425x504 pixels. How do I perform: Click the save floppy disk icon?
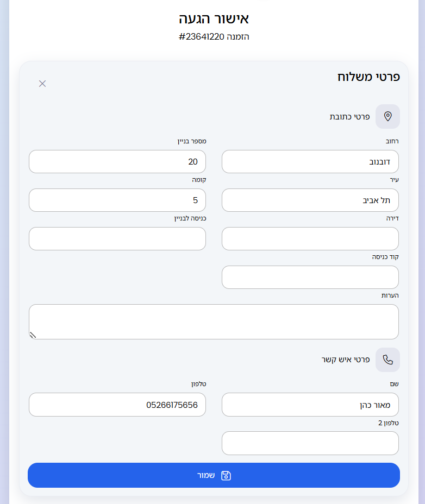226,475
